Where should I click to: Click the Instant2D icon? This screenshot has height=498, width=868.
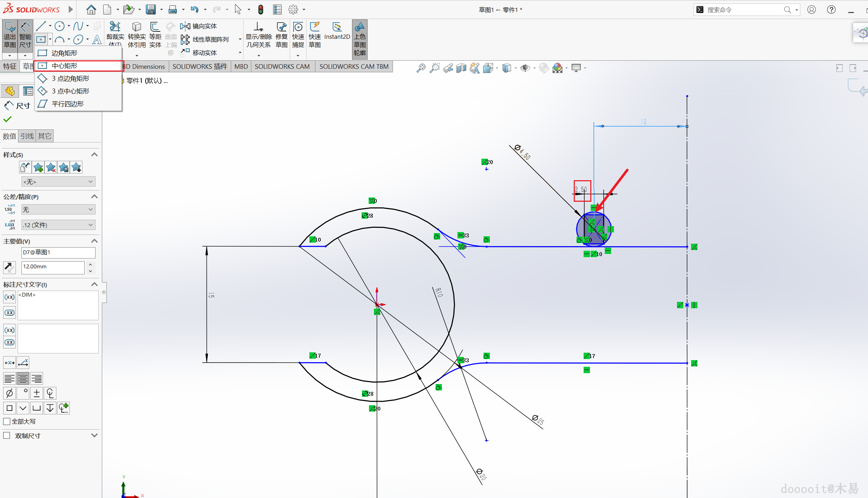[x=337, y=31]
